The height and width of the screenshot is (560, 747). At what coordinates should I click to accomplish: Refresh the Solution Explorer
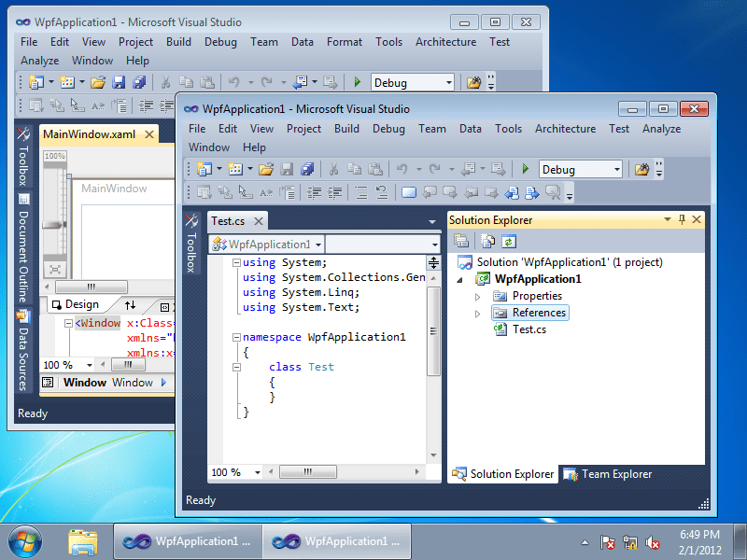(509, 241)
